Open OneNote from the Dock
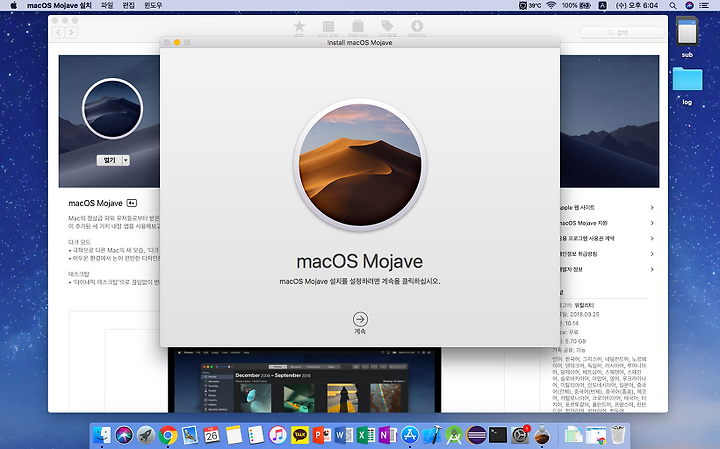 [388, 434]
